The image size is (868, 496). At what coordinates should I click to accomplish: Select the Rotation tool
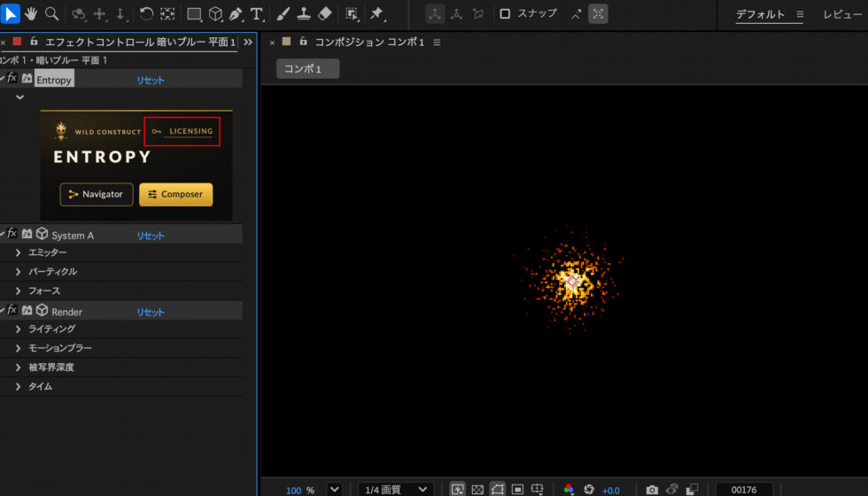(146, 13)
